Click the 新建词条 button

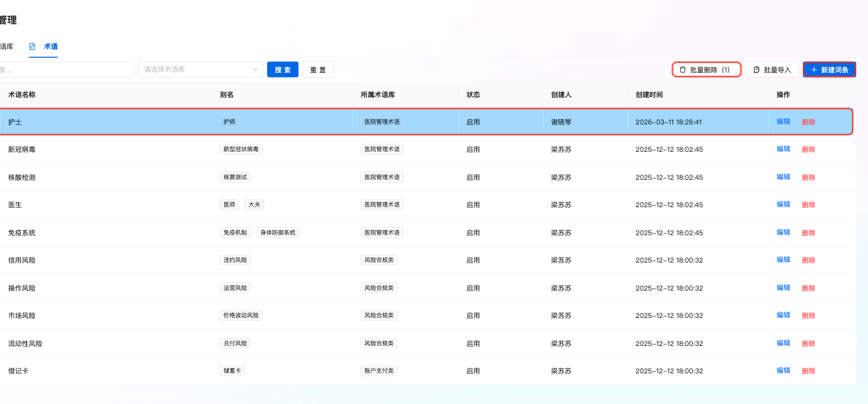pos(830,69)
